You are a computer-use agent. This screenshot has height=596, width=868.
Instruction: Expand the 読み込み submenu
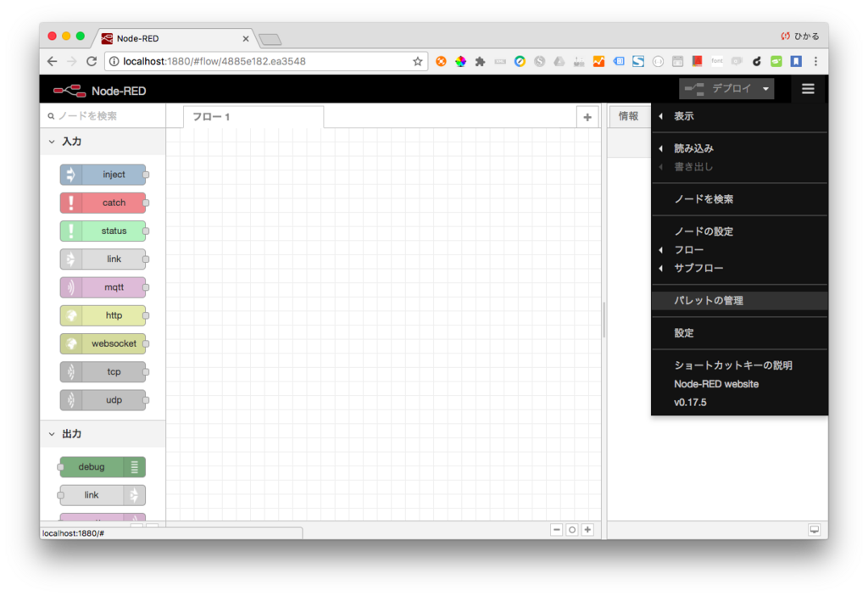click(739, 148)
